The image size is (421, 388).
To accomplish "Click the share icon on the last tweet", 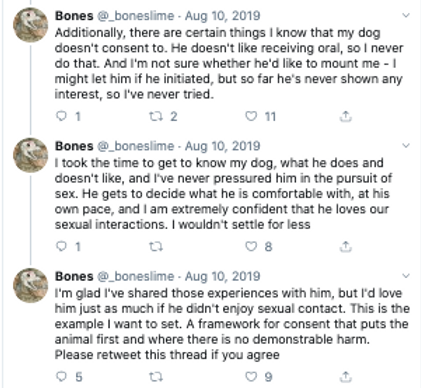I will pyautogui.click(x=346, y=376).
